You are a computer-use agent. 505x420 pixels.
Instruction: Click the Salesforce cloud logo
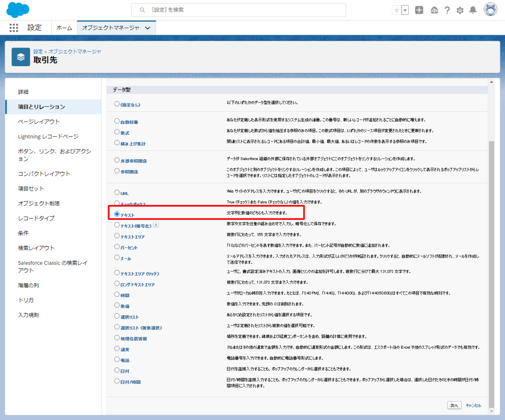17,9
